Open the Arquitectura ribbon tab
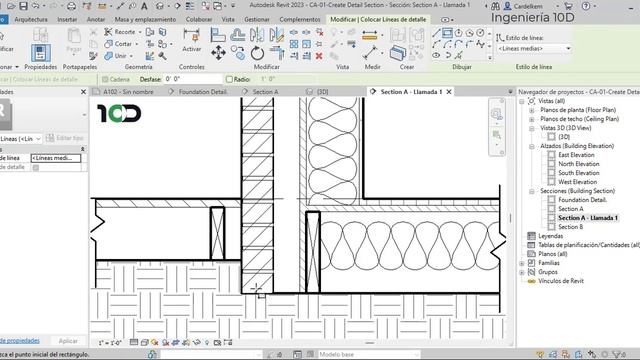Image resolution: width=640 pixels, height=360 pixels. (31, 20)
